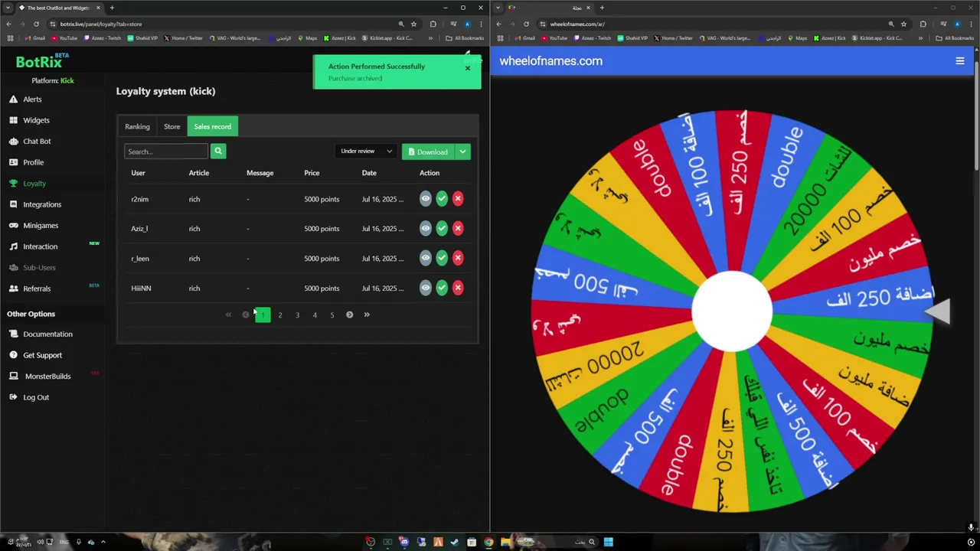View r2nim purchase with eye icon
980x551 pixels.
426,199
